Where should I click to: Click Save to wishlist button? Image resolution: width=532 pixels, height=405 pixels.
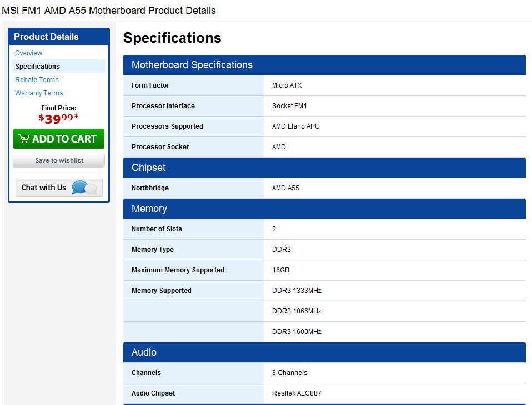(59, 160)
